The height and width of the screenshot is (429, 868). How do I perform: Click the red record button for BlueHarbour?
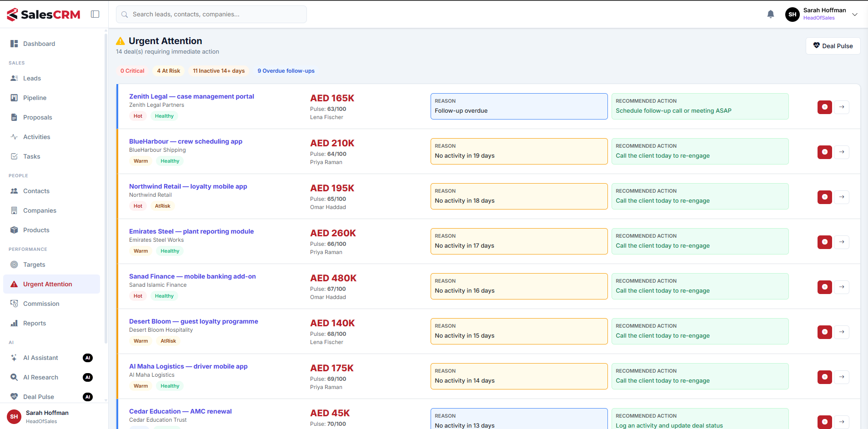[x=825, y=152]
